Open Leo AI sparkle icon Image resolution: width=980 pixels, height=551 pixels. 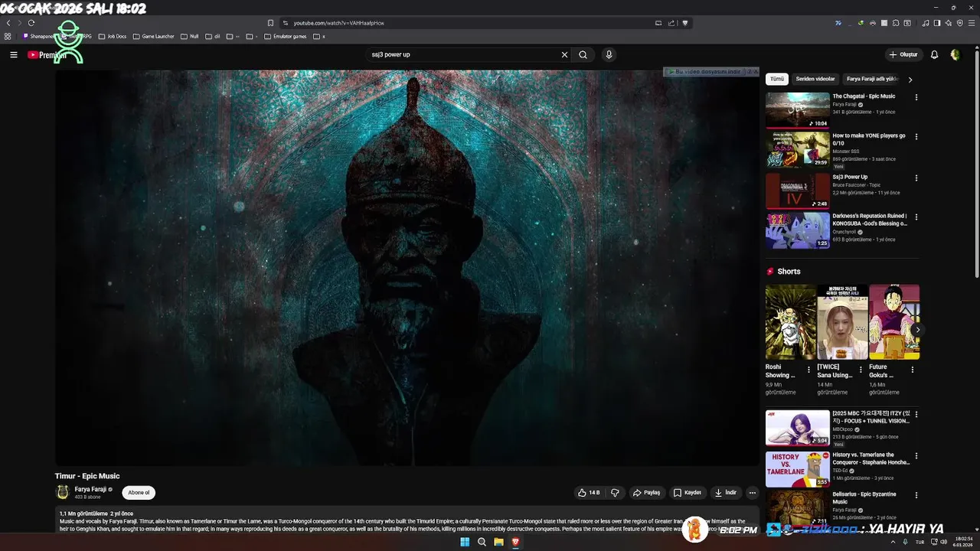click(x=949, y=23)
